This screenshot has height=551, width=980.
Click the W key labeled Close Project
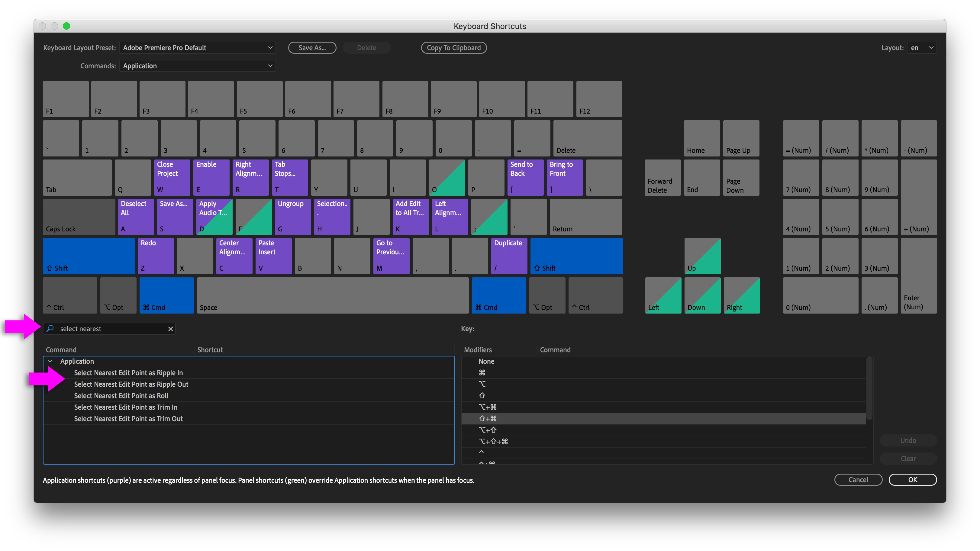[173, 177]
